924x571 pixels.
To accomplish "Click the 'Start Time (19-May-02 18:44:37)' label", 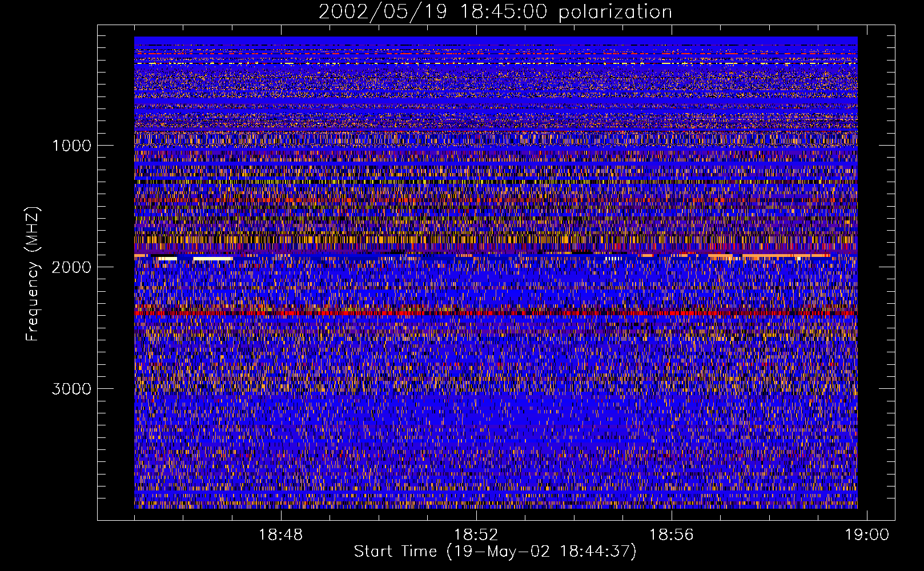I will (495, 552).
